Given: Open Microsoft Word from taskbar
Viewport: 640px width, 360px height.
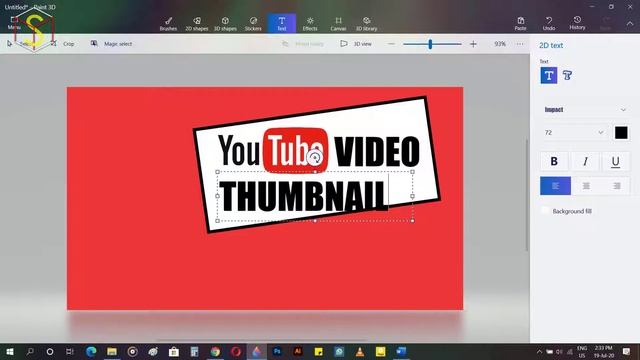Looking at the screenshot, I should [401, 351].
